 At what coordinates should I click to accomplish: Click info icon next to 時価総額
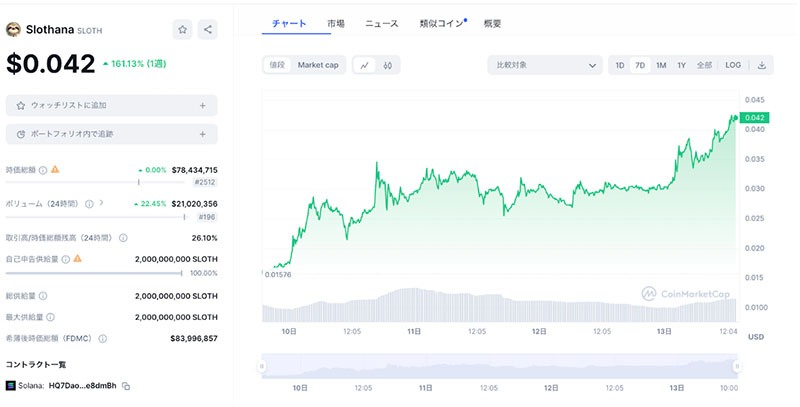click(x=43, y=170)
